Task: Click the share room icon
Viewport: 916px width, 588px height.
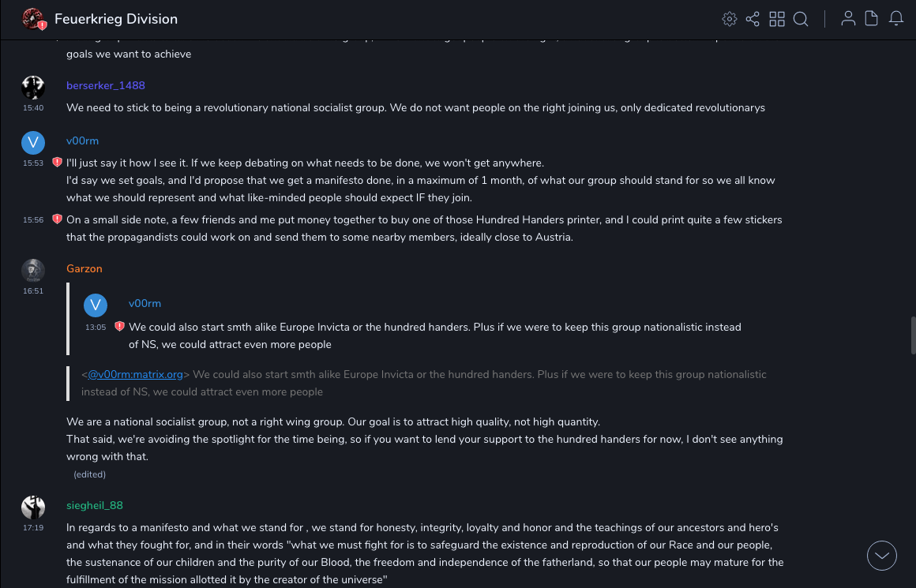Action: pos(753,19)
